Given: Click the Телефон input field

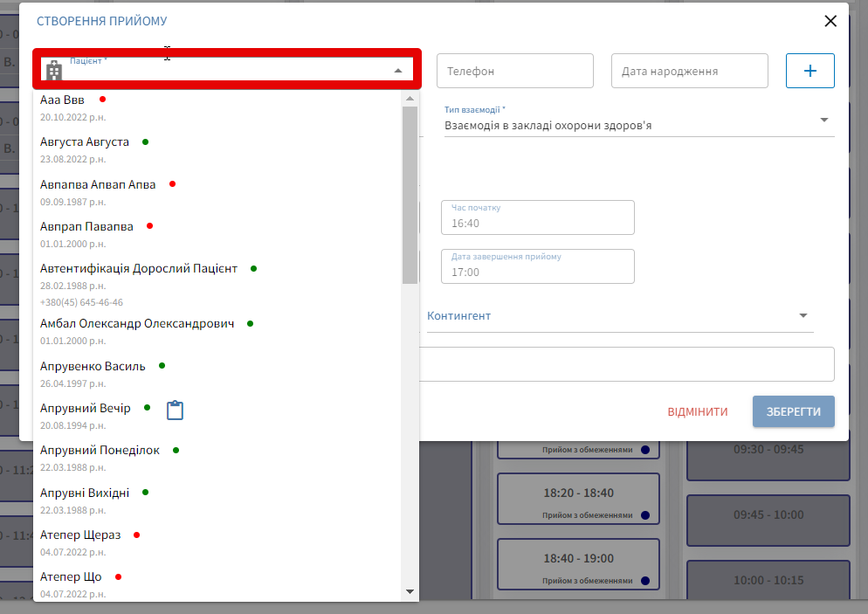Looking at the screenshot, I should (x=514, y=72).
